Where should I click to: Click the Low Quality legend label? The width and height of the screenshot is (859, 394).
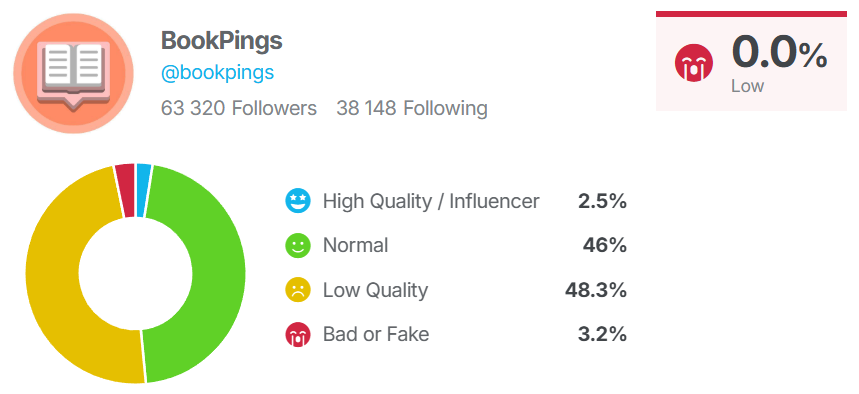(375, 290)
